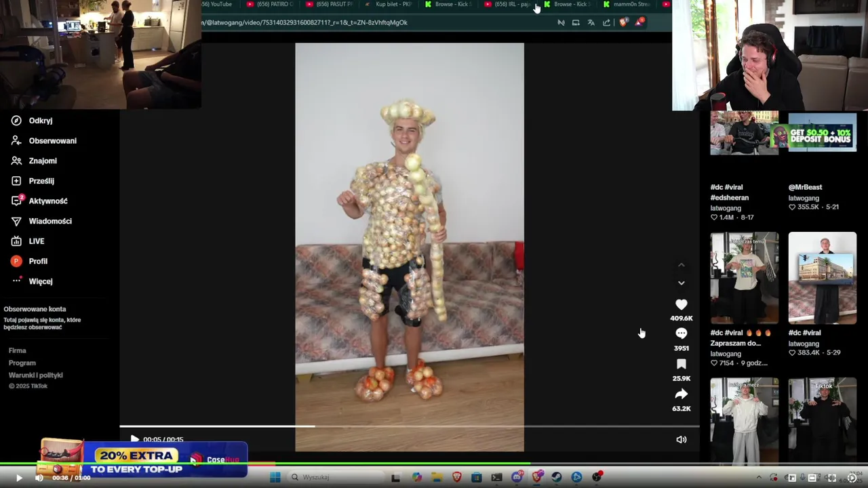Play the paused TikTok video
This screenshot has width=868, height=488.
pyautogui.click(x=134, y=439)
